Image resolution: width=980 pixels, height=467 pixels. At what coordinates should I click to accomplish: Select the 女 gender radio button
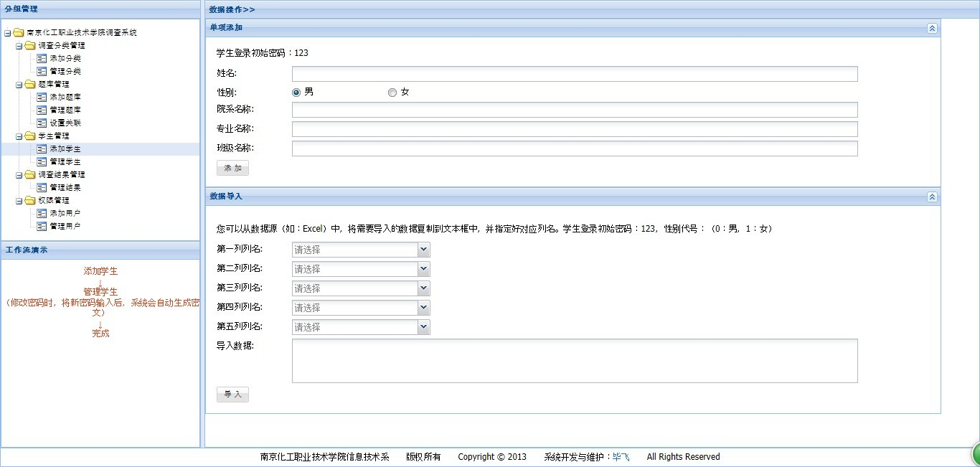coord(392,93)
